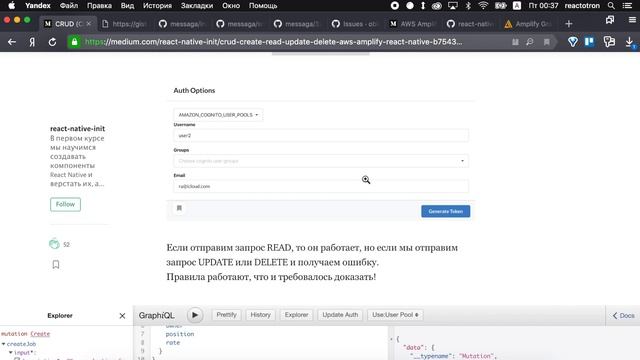Bookmark this page in address bar
Viewport: 640px width, 360px height.
coord(547,42)
